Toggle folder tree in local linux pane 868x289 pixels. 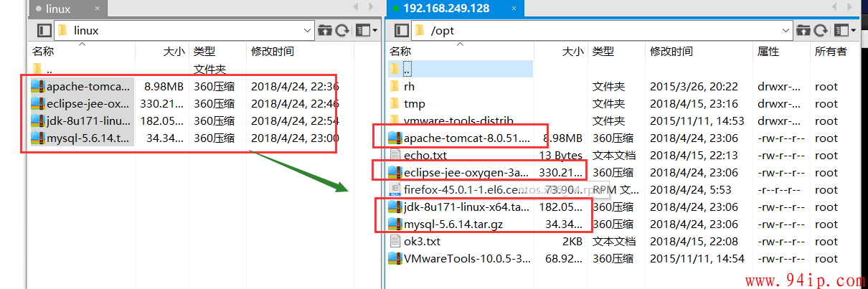pyautogui.click(x=44, y=31)
